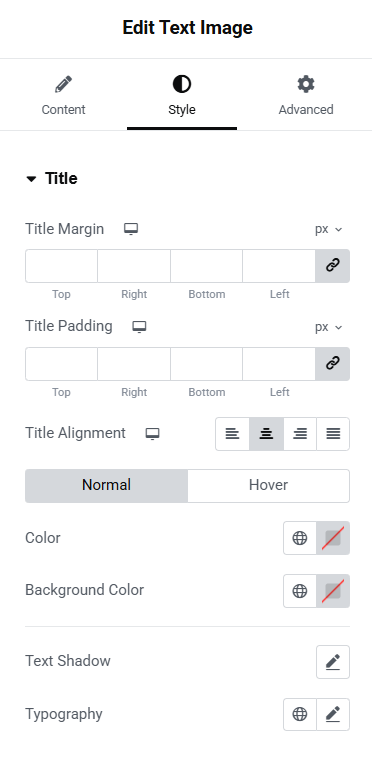Viewport: 372px width, 773px height.
Task: Edit Typography with pencil icon
Action: pyautogui.click(x=333, y=714)
